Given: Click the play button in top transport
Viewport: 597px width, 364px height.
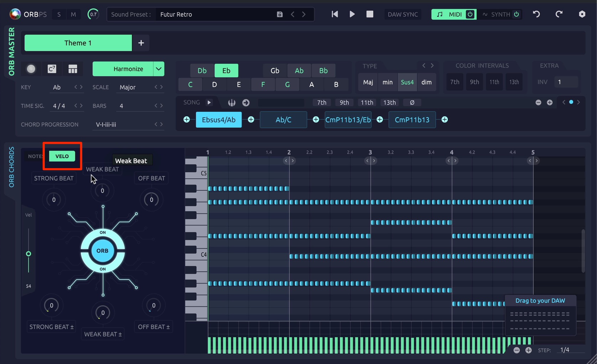Looking at the screenshot, I should tap(352, 14).
